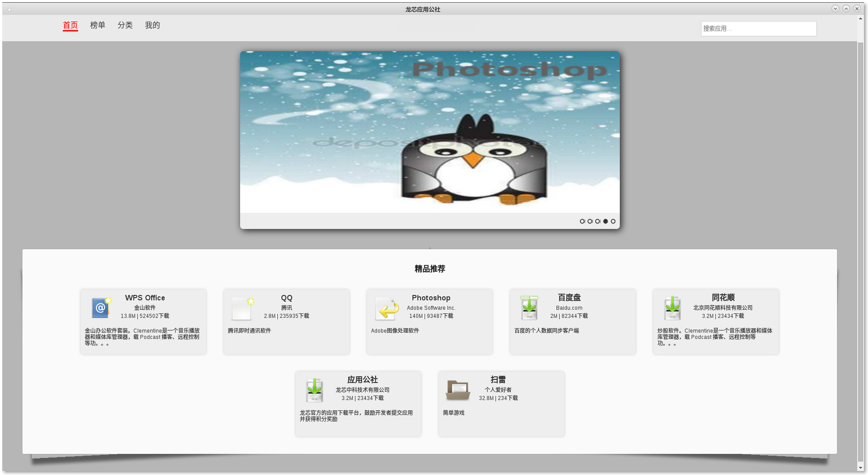Open the 应用公社 app title
868x475 pixels.
(x=363, y=379)
